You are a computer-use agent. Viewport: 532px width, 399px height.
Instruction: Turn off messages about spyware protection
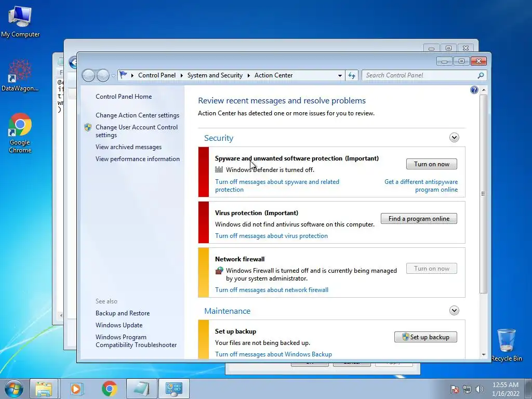tap(277, 185)
